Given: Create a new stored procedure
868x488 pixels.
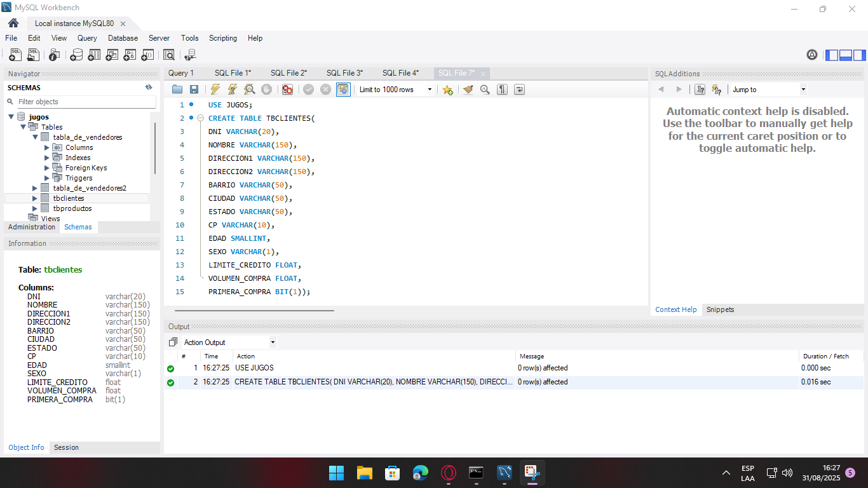Looking at the screenshot, I should click(130, 55).
